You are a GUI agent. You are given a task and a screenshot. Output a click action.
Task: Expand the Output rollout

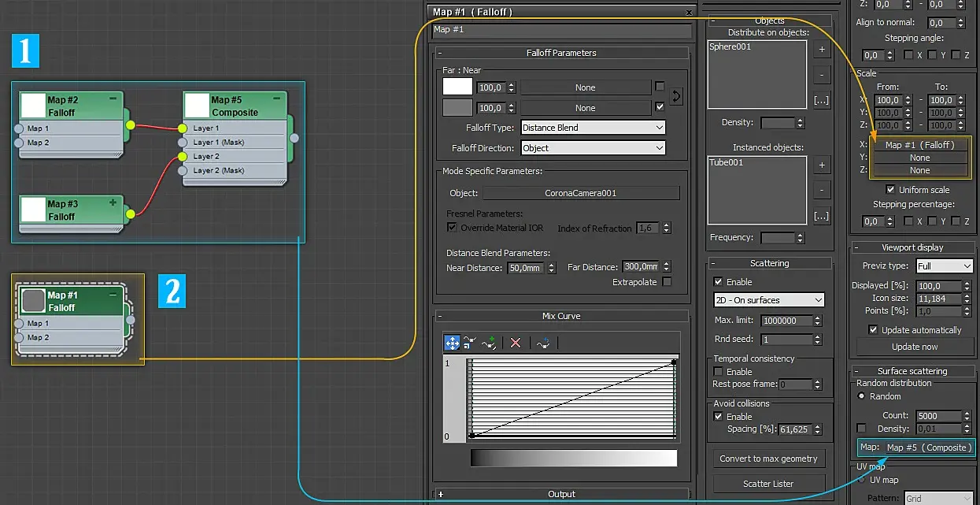(561, 494)
